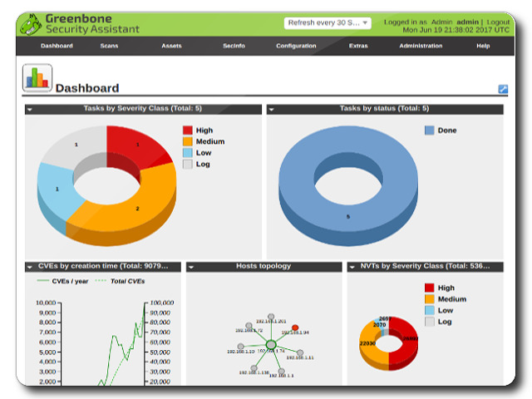
Task: Open the Hosts topology panel menu arrow
Action: click(x=191, y=267)
